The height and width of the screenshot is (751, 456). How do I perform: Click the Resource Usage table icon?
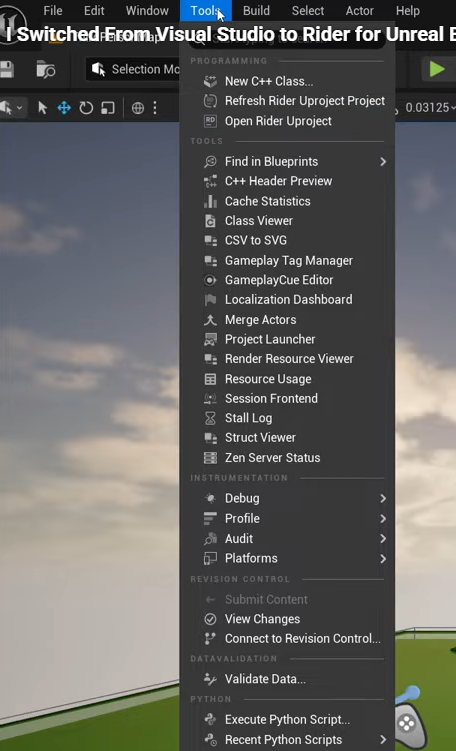210,379
